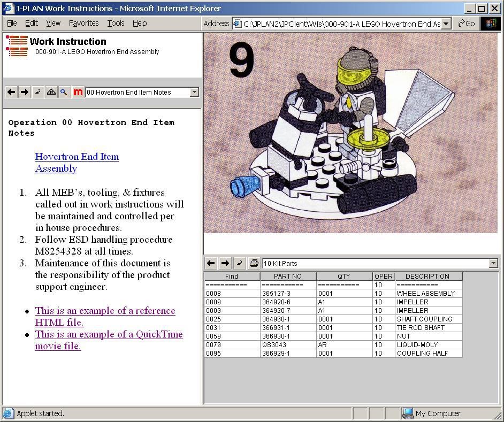This screenshot has height=422, width=504.
Task: Click the forward arrow in Kit Parts toolbar
Action: coord(225,263)
